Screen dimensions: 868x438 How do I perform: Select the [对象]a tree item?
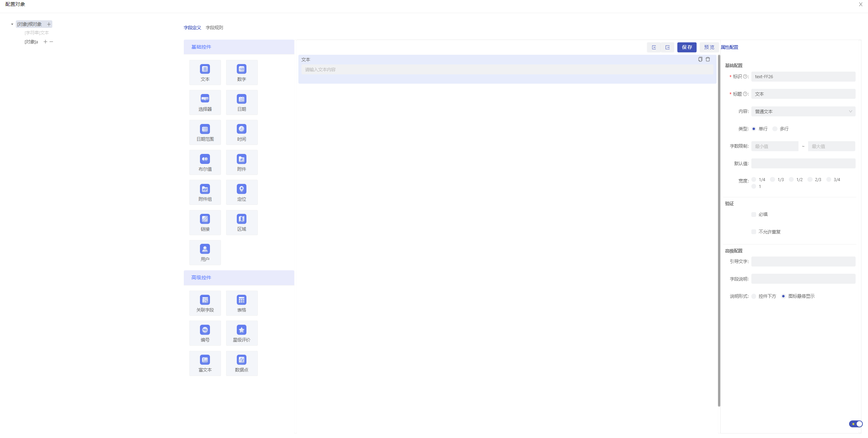(31, 42)
